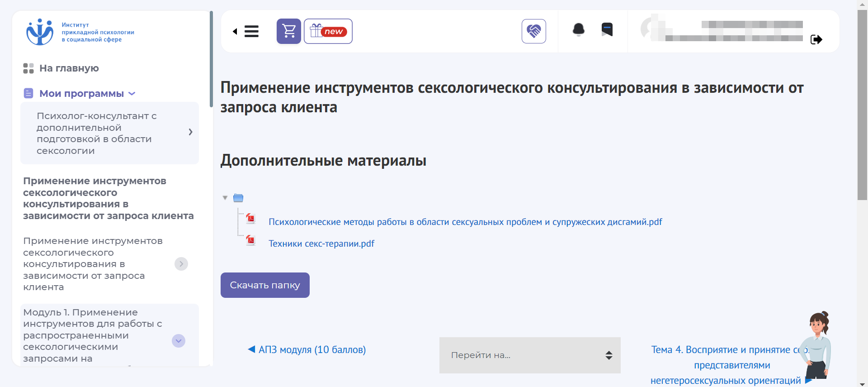This screenshot has width=868, height=387.
Task: Click the Скачать папку button
Action: tap(265, 285)
